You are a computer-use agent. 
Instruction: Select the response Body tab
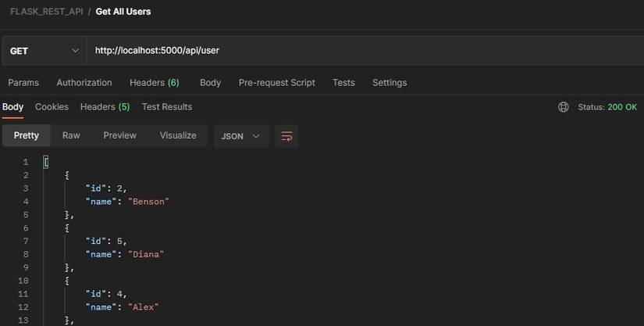[12, 107]
